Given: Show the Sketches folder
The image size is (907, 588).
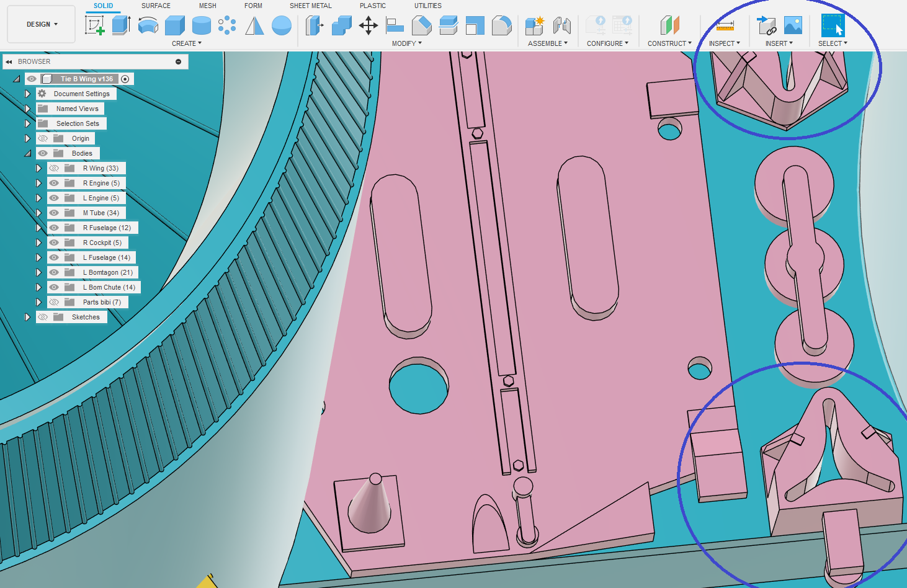Looking at the screenshot, I should tap(43, 317).
